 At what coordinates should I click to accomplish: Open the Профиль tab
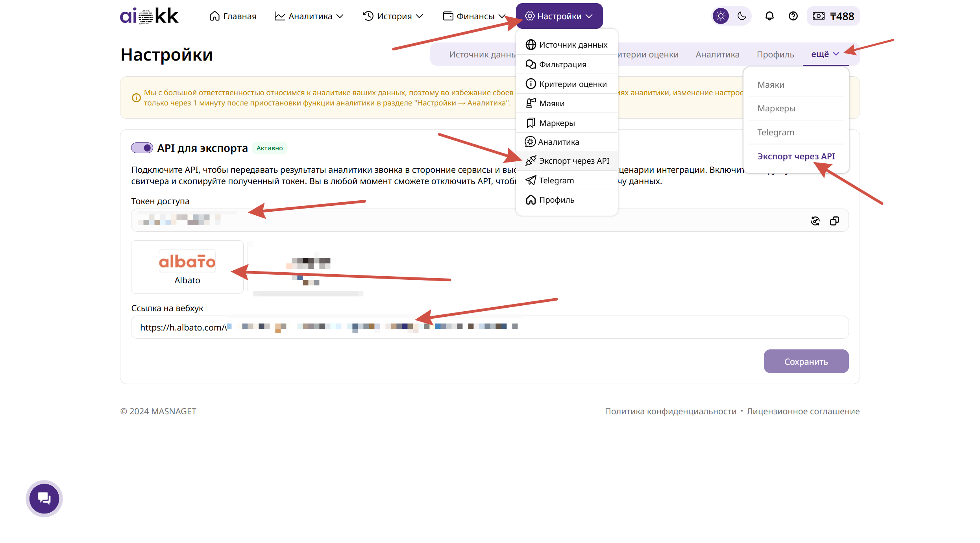click(775, 55)
